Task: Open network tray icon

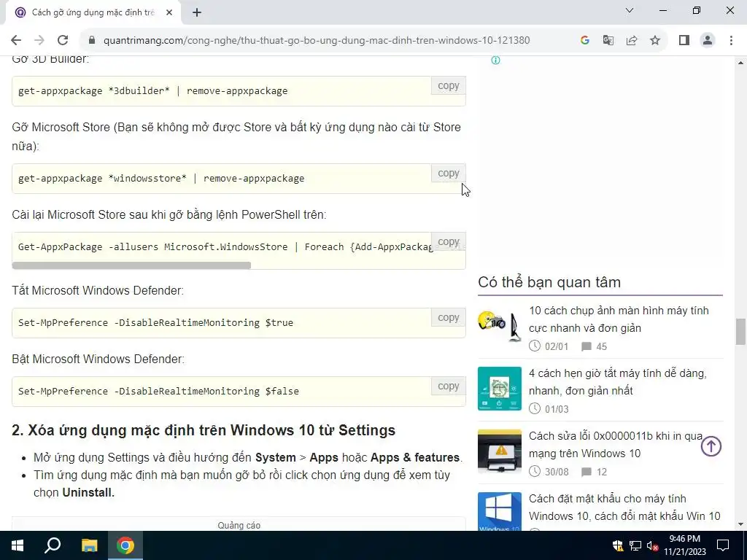Action: click(x=635, y=545)
